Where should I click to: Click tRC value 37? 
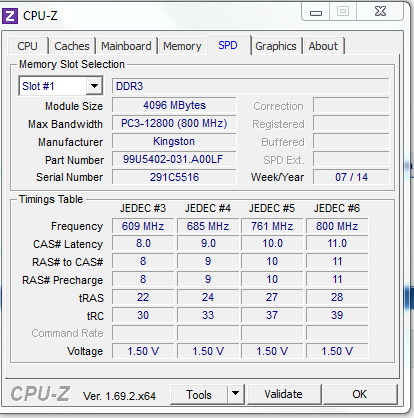click(272, 315)
